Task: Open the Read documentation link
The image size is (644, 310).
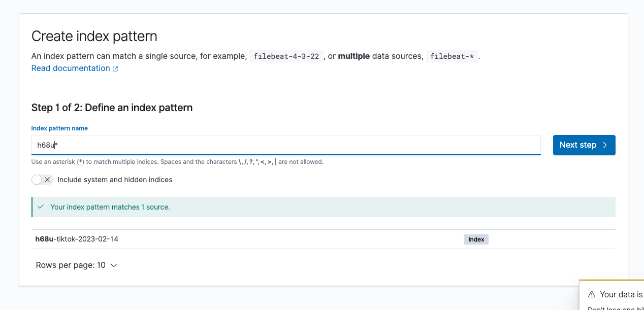Action: tap(71, 68)
